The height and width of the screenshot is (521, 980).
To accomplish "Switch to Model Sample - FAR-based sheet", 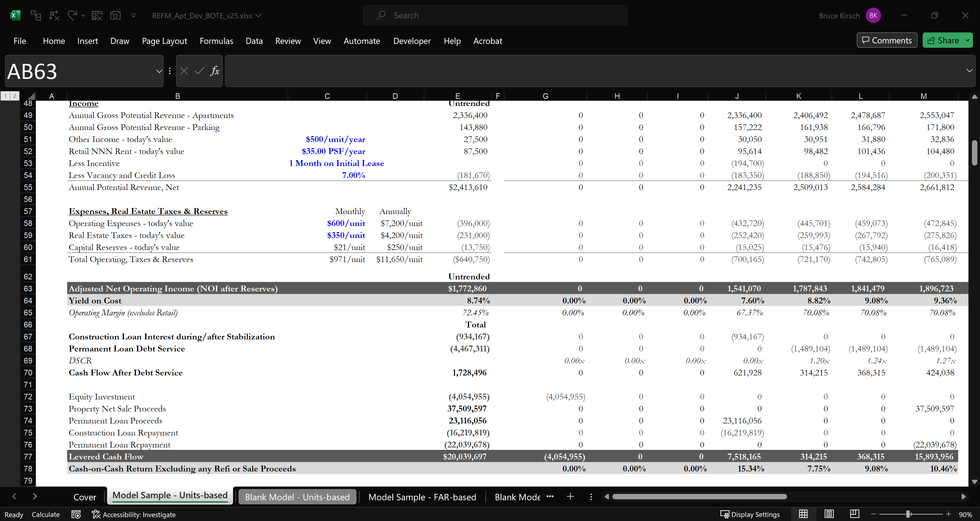I will click(422, 497).
